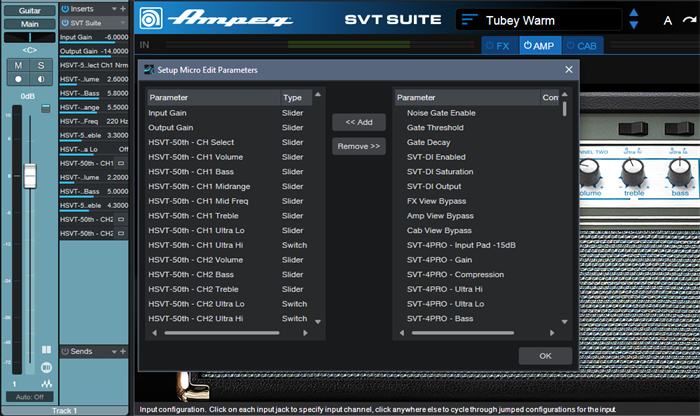The width and height of the screenshot is (700, 416).
Task: Select 'SVT-4PRO - Input Pad -15dB' parameter
Action: [x=461, y=245]
